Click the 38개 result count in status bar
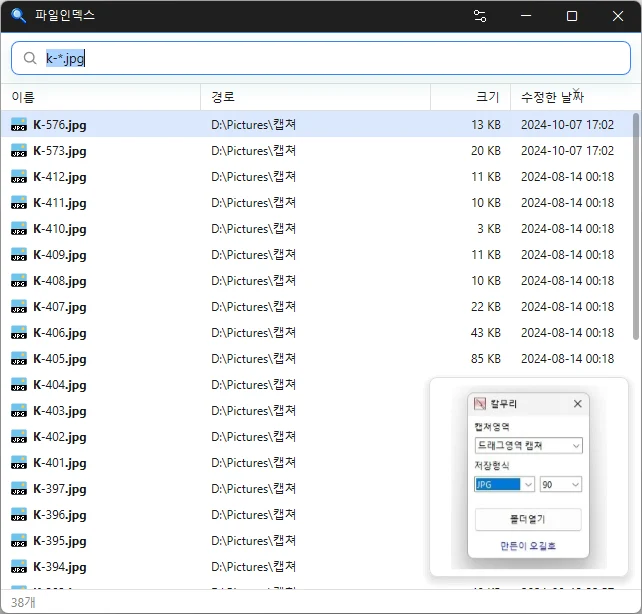The width and height of the screenshot is (642, 614). (23, 603)
